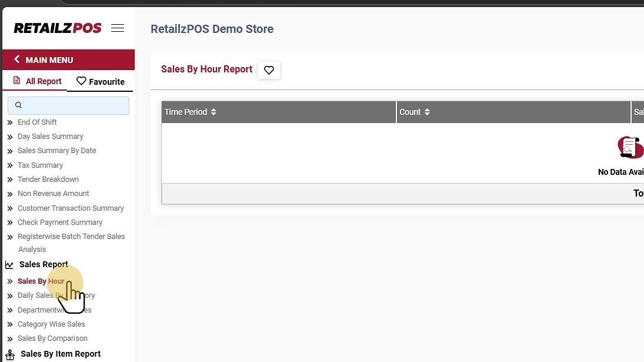
Task: Switch to the All Report tab
Action: click(37, 81)
